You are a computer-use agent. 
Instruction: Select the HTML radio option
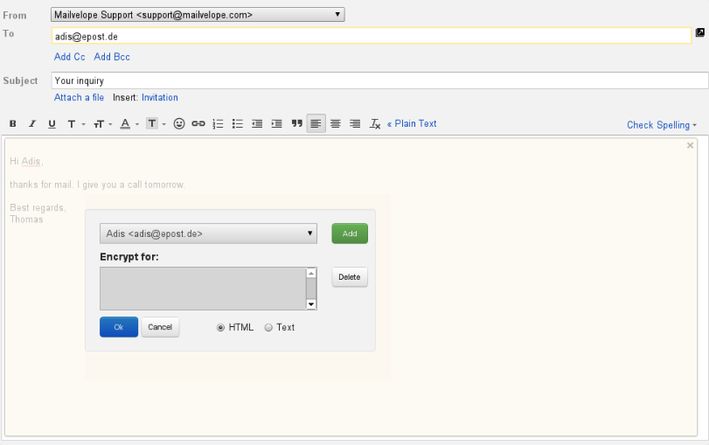(220, 327)
